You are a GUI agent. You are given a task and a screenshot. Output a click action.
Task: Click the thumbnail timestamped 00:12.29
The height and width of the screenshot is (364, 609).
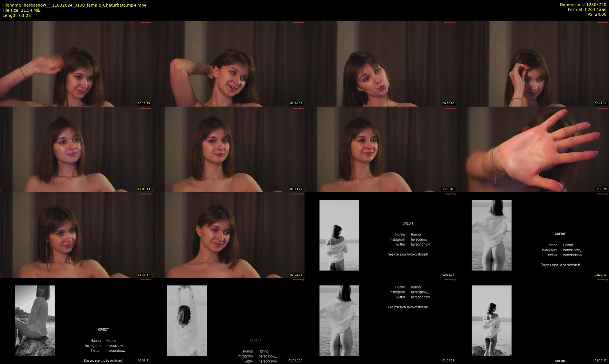tap(76, 63)
